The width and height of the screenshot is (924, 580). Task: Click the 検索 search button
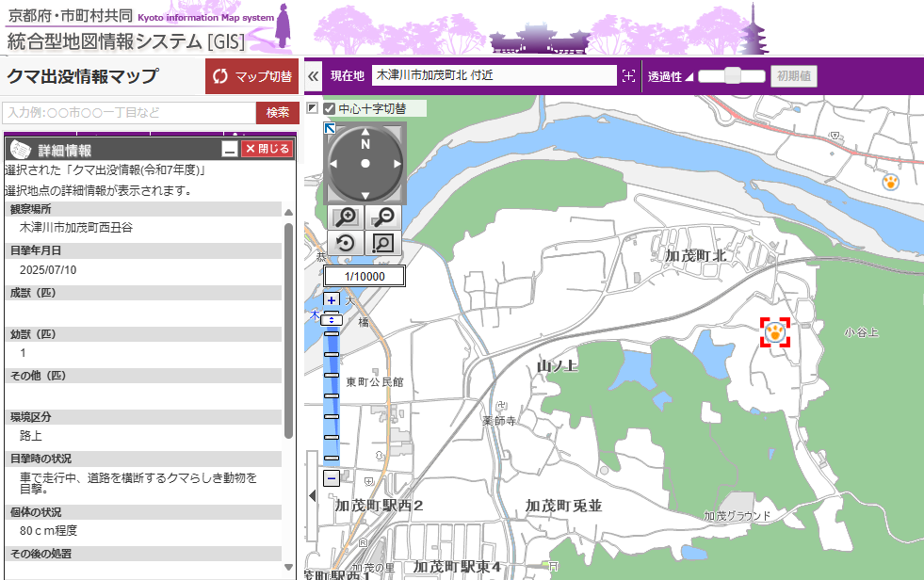(x=277, y=113)
